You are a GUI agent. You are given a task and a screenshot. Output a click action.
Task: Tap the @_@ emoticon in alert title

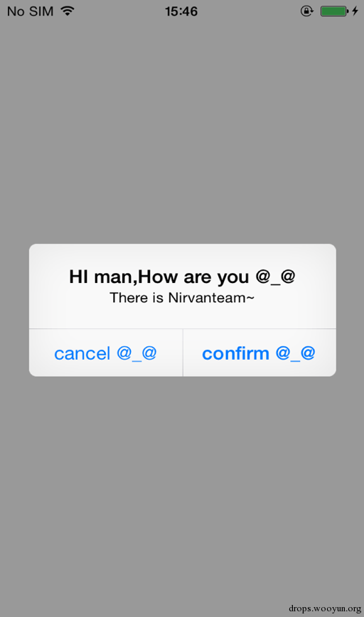(x=275, y=277)
